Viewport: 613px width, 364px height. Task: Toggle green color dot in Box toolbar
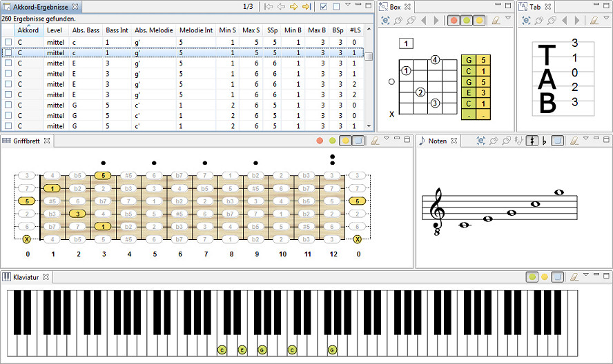click(x=467, y=20)
